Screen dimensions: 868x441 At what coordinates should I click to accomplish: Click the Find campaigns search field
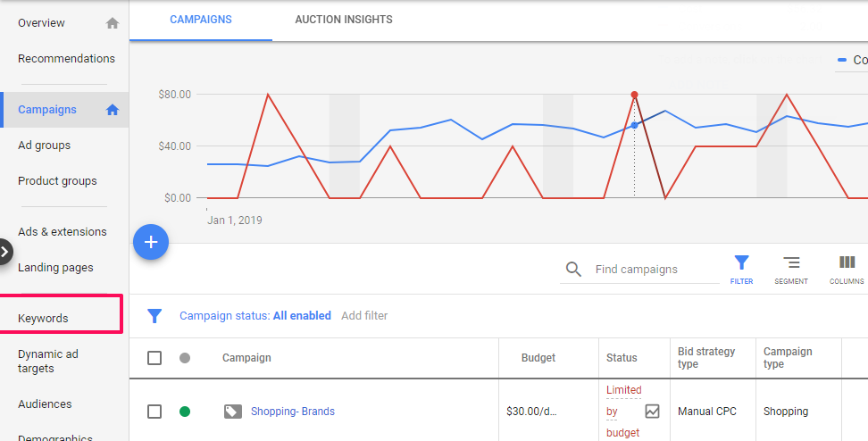(x=652, y=270)
